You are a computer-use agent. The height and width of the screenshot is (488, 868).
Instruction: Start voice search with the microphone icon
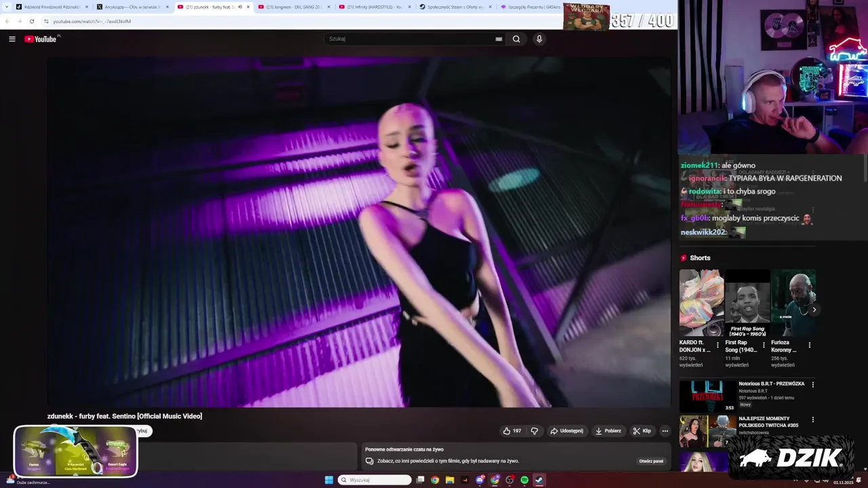tap(539, 39)
